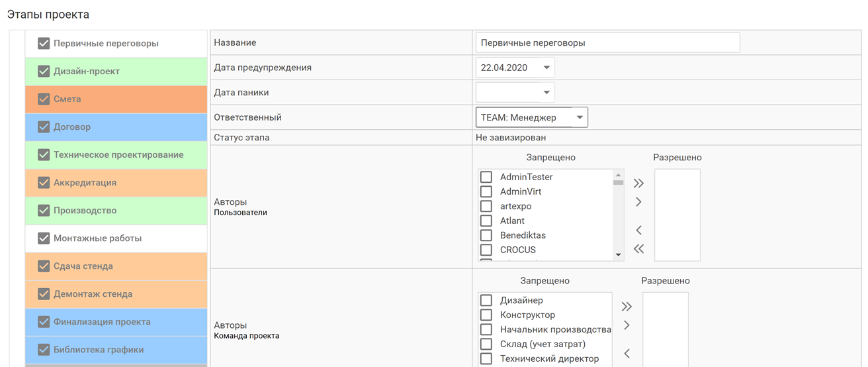Viewport: 868px width, 367px height.
Task: Click single right arrow in Команда проекта section
Action: (x=627, y=325)
